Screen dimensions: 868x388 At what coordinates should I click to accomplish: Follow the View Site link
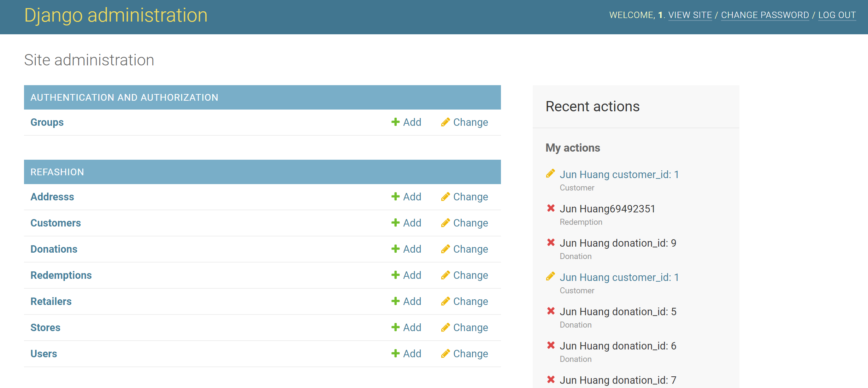(690, 15)
